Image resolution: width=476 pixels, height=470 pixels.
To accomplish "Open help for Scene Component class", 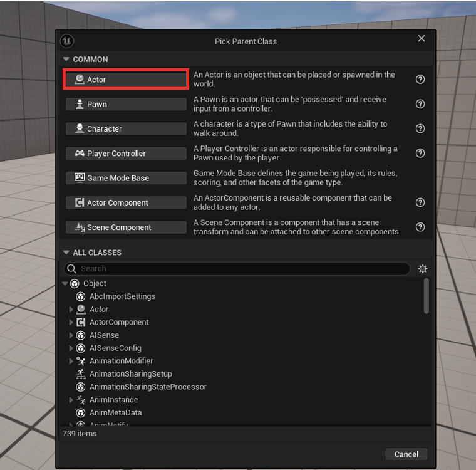I will click(420, 227).
